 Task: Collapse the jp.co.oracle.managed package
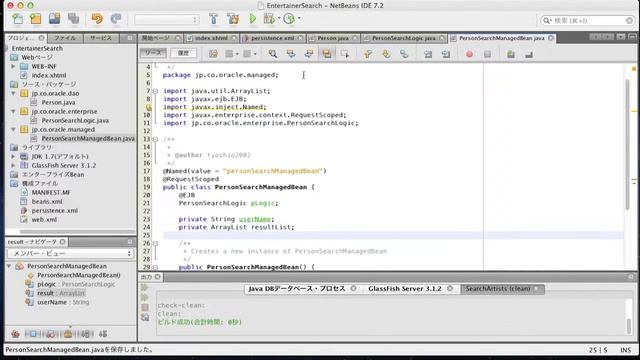13,129
